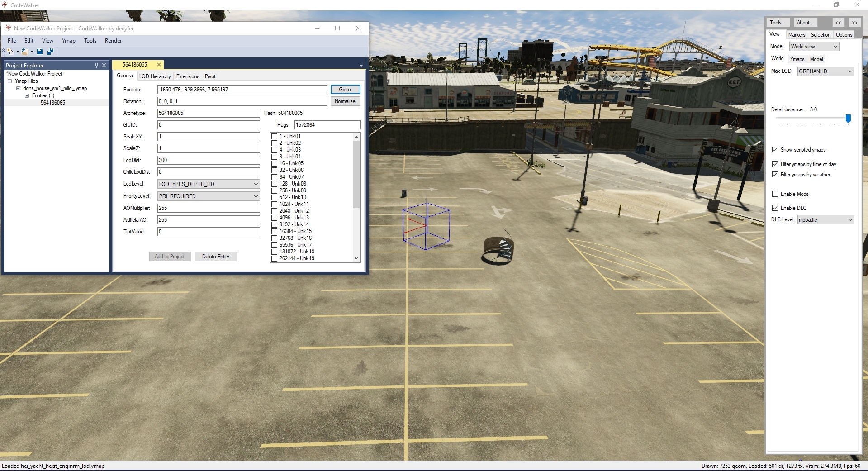Switch to the General tab
Image resolution: width=868 pixels, height=471 pixels.
click(x=125, y=76)
